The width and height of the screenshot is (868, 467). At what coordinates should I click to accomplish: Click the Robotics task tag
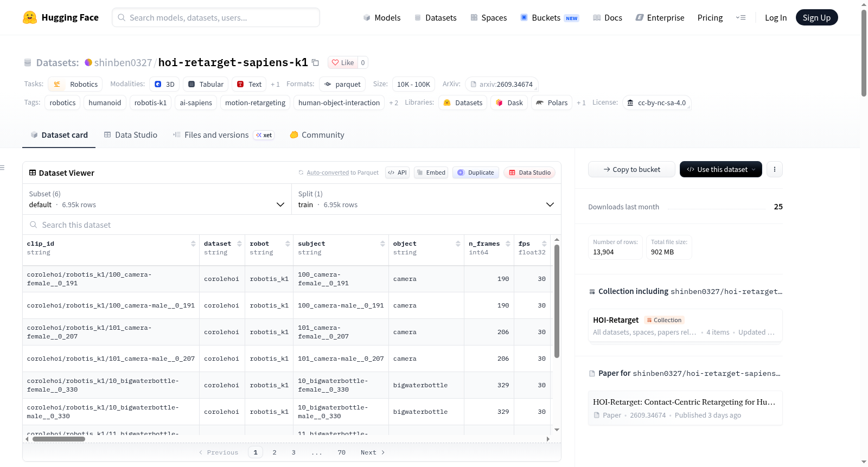75,84
